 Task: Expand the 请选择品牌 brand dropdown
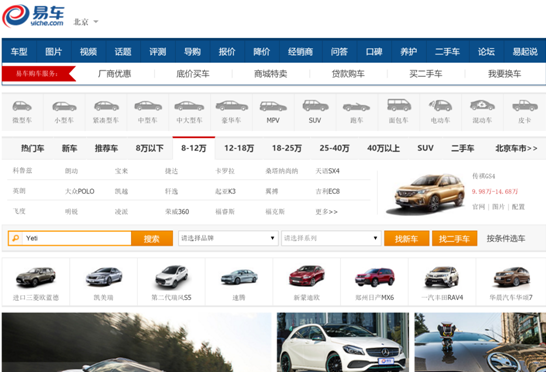click(x=228, y=238)
